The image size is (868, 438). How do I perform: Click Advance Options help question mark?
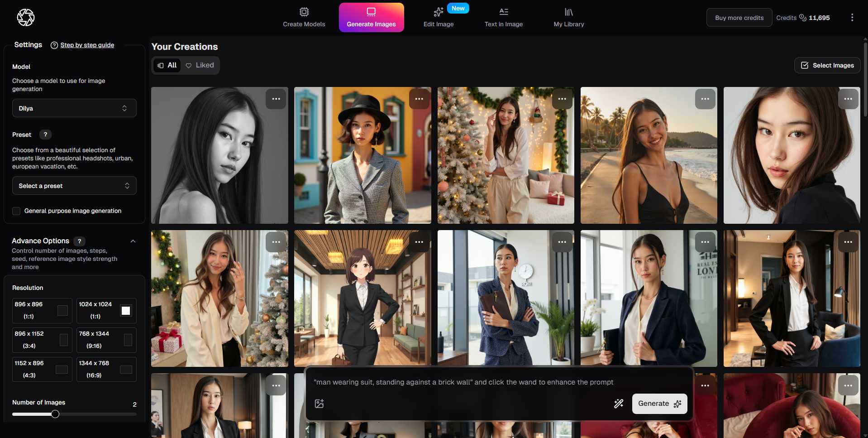79,241
